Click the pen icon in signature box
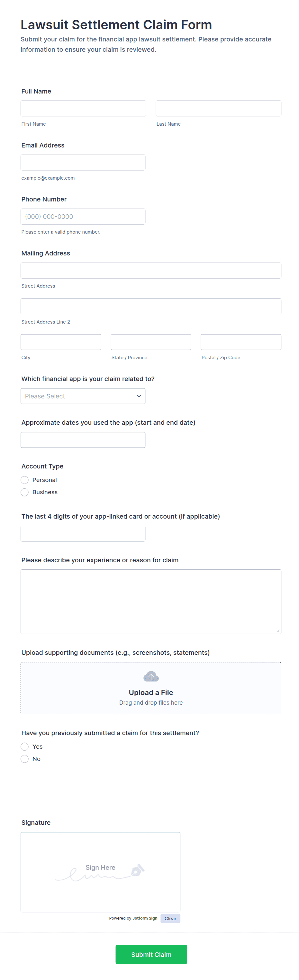The width and height of the screenshot is (299, 980). tap(138, 870)
